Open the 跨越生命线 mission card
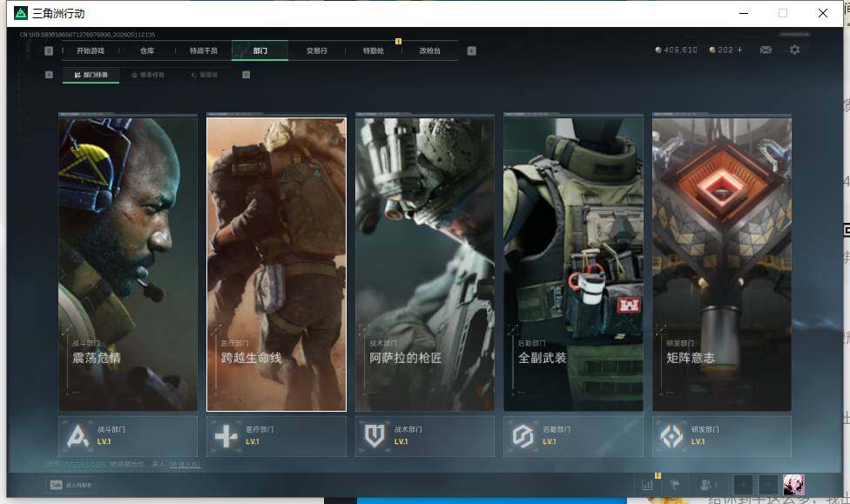The image size is (850, 504). coord(276,264)
